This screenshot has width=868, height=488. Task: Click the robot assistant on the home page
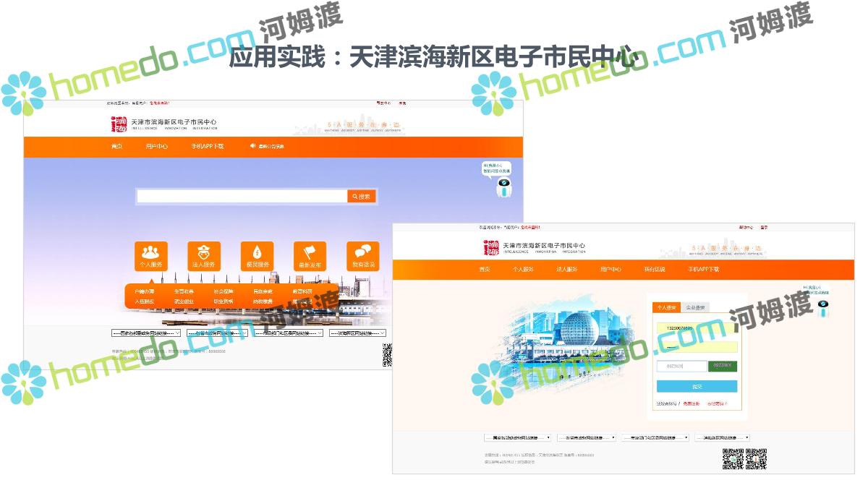click(503, 187)
